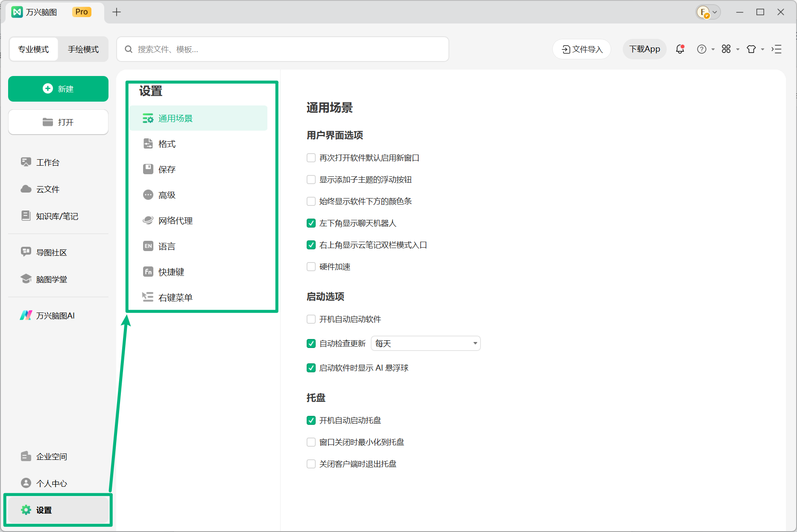Select 通用场景 settings category

[x=199, y=118]
